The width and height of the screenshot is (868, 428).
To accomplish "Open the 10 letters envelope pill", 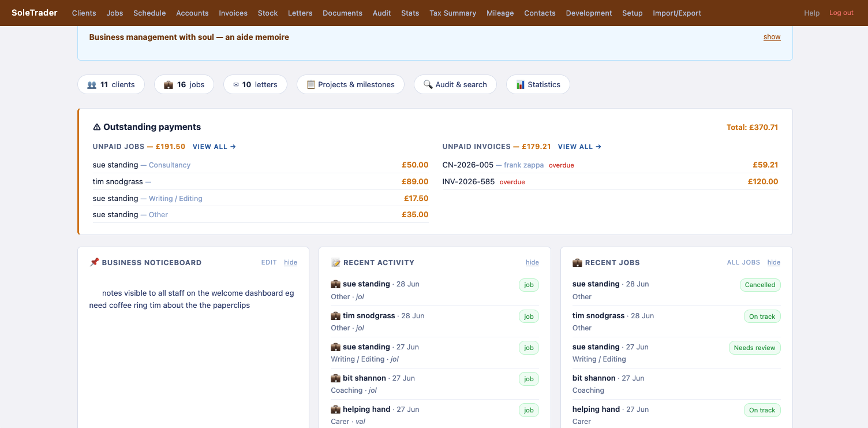I will (x=255, y=84).
